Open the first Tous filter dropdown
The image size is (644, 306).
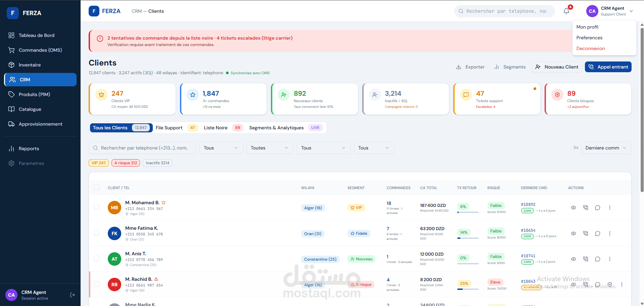coord(221,148)
